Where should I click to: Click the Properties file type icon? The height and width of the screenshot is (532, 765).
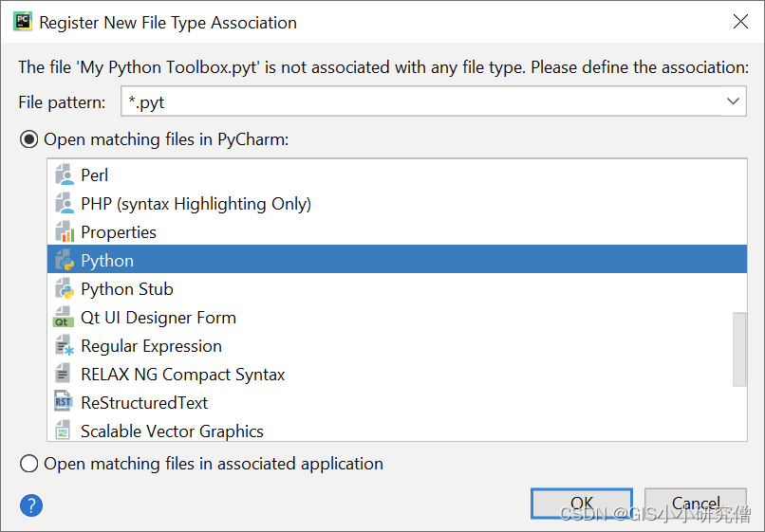click(x=64, y=232)
